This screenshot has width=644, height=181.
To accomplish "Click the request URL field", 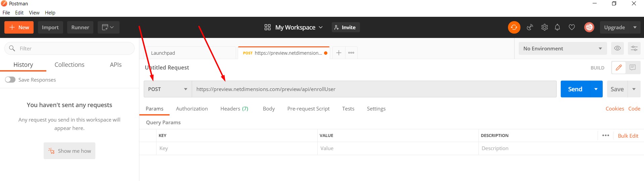I will [374, 89].
